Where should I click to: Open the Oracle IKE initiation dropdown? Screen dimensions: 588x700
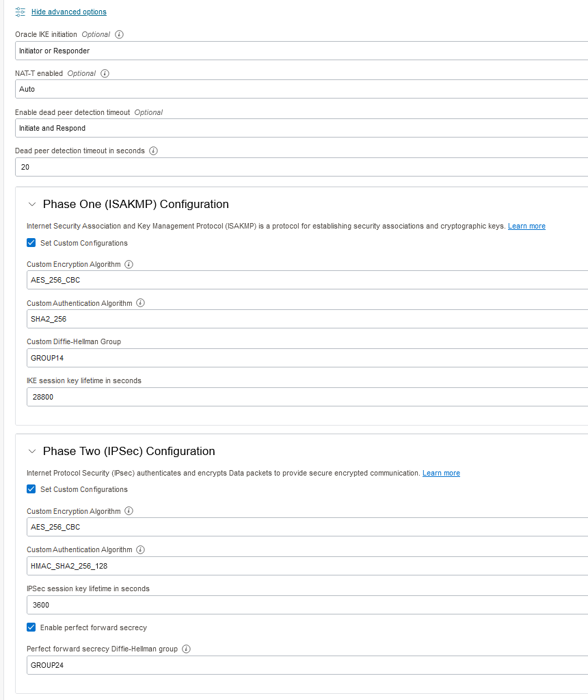tap(301, 51)
